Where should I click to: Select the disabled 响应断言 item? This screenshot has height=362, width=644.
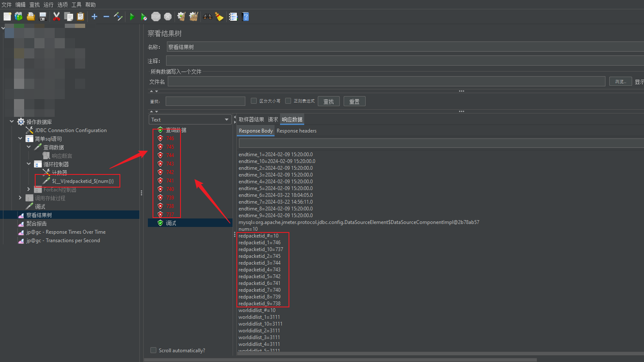tap(62, 156)
